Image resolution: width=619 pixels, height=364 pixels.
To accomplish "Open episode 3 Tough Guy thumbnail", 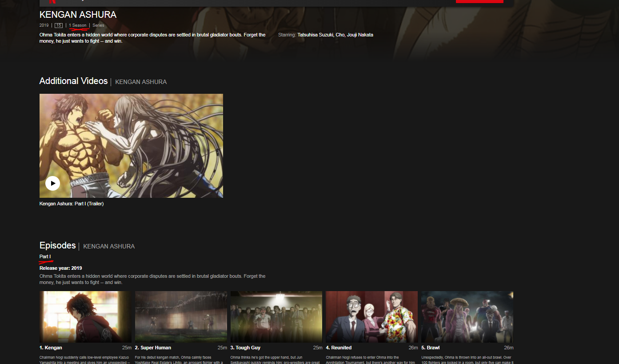I will click(x=276, y=317).
